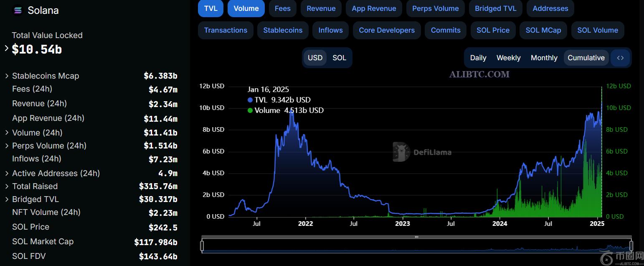This screenshot has height=266, width=644.
Task: Switch denomination to USD
Action: pyautogui.click(x=315, y=58)
